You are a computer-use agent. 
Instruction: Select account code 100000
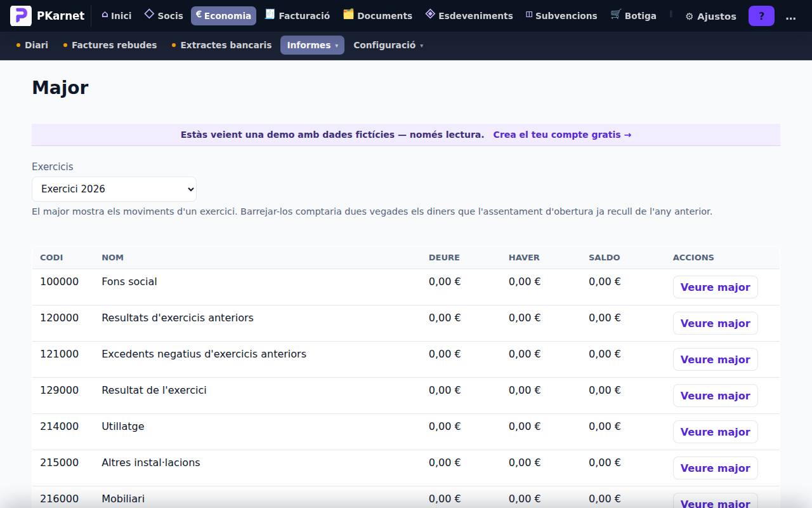pos(59,281)
